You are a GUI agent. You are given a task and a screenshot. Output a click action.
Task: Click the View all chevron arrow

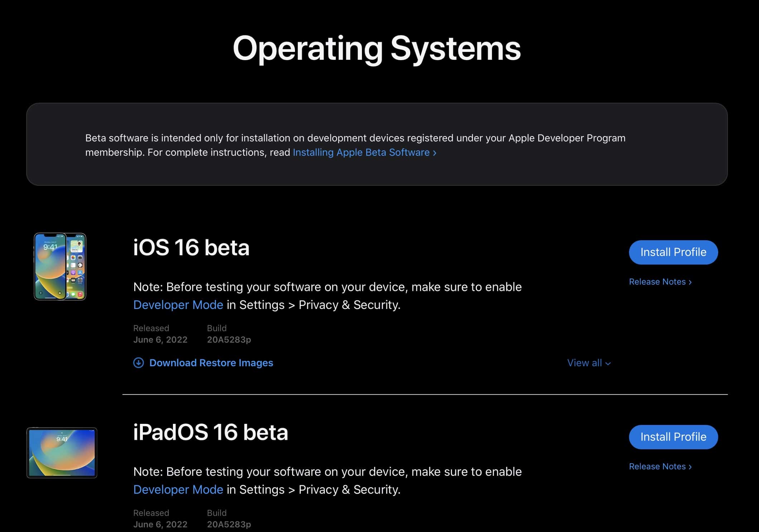coord(608,364)
